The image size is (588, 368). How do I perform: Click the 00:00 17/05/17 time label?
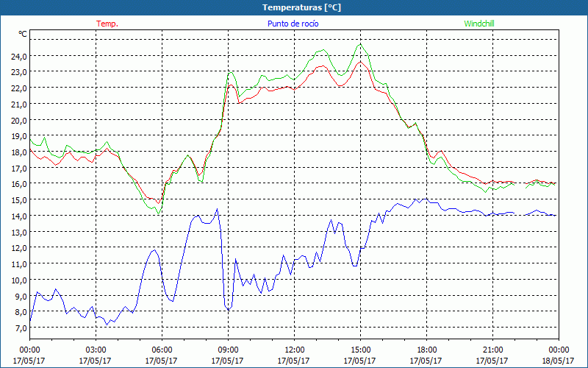pyautogui.click(x=29, y=355)
